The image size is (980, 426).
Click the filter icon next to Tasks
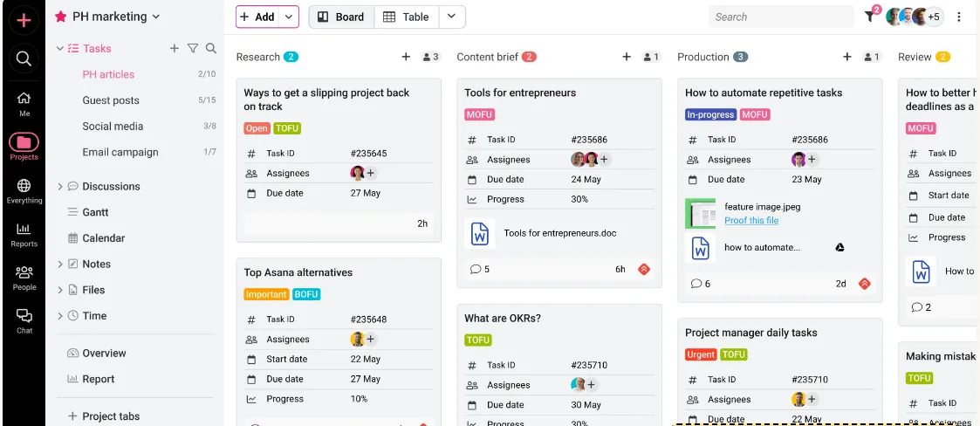[x=193, y=48]
